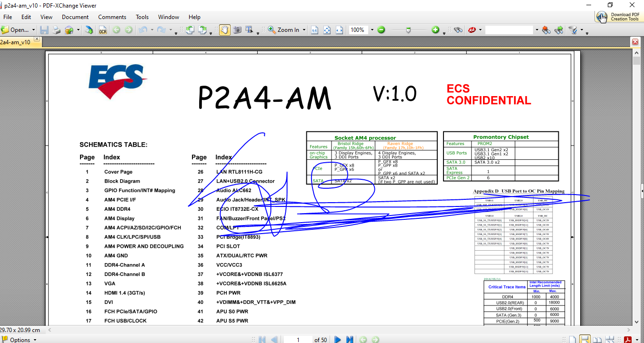This screenshot has height=343, width=644.
Task: Click the green plus zoom in button
Action: [x=435, y=30]
